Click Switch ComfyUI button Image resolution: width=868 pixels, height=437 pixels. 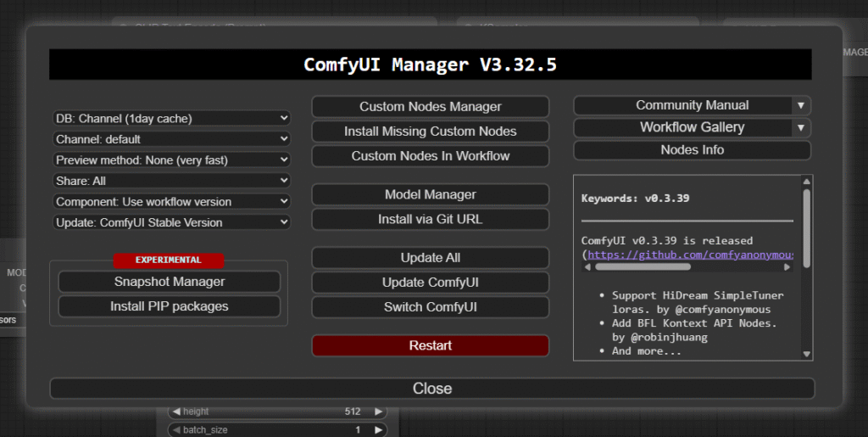pyautogui.click(x=430, y=307)
